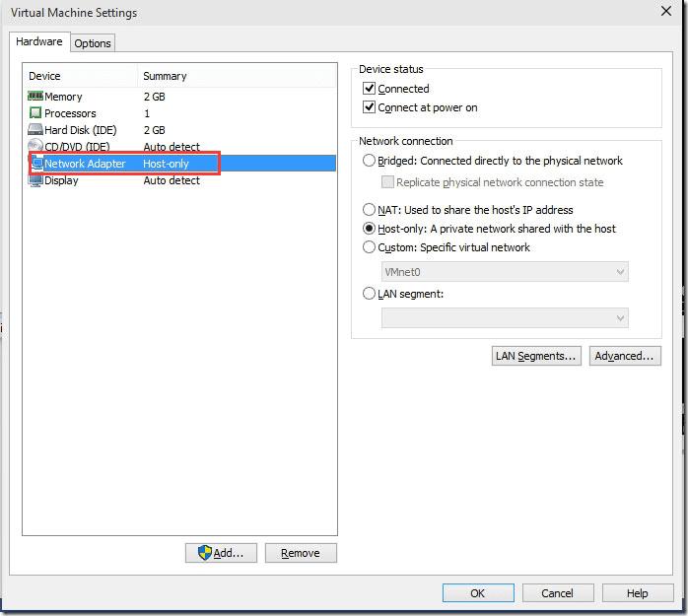Click the Device column header
688x616 pixels.
click(82, 76)
